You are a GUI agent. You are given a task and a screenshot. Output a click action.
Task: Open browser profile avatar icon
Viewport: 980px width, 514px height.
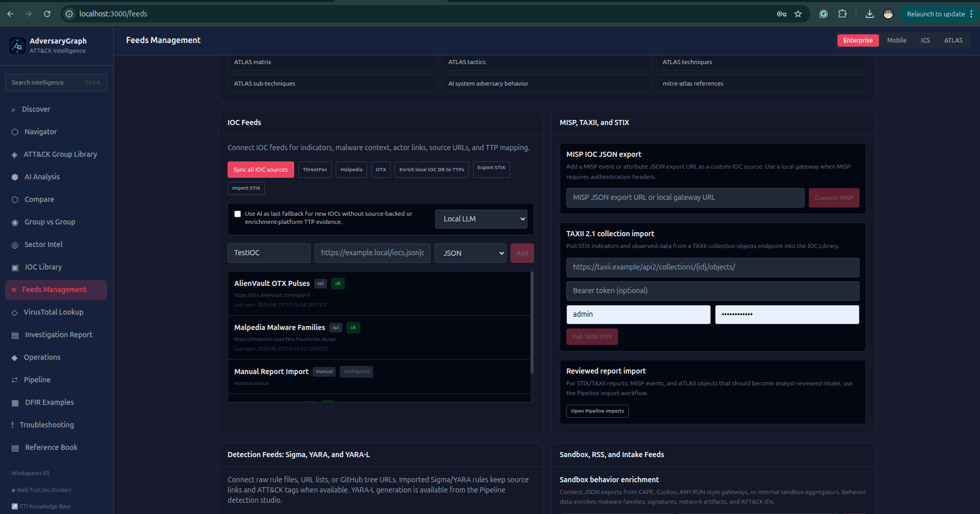[888, 14]
